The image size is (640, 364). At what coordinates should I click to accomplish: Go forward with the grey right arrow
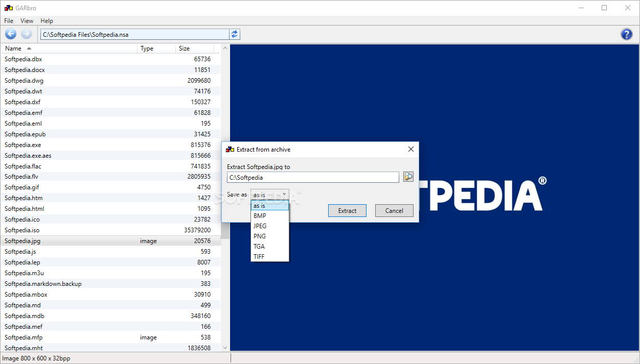(x=27, y=34)
